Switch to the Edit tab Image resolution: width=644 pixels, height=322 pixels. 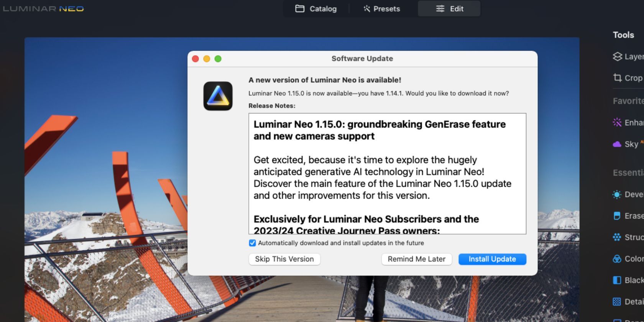tap(449, 9)
